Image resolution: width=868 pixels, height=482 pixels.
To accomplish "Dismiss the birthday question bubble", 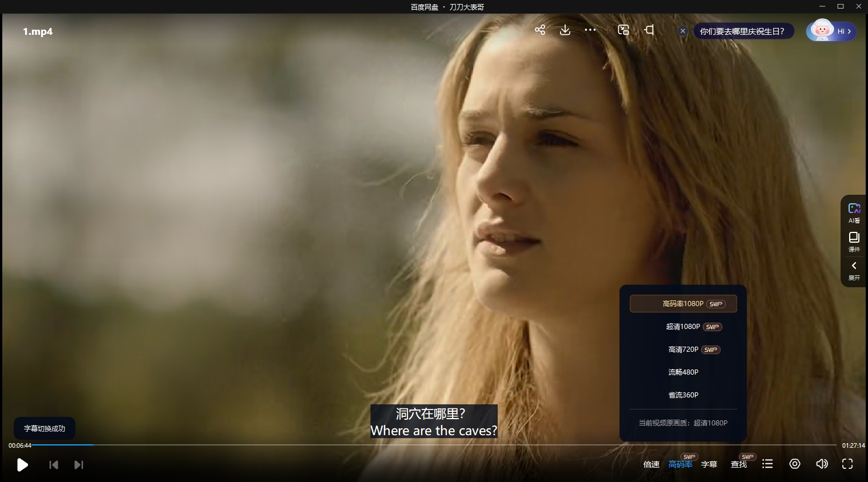I will tap(682, 31).
